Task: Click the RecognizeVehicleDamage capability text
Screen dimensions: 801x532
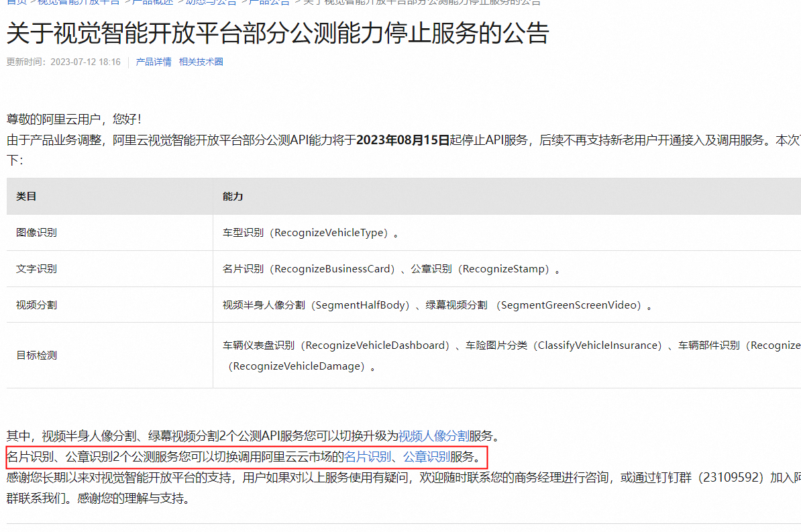Action: pyautogui.click(x=297, y=366)
